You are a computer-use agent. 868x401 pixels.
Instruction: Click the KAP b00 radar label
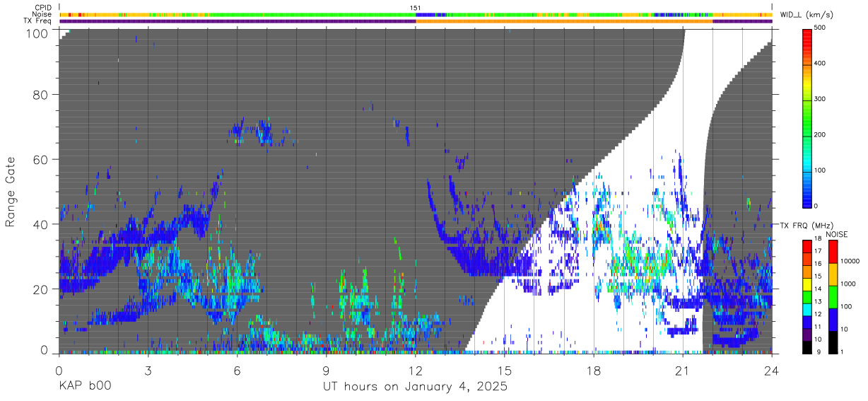click(x=84, y=387)
